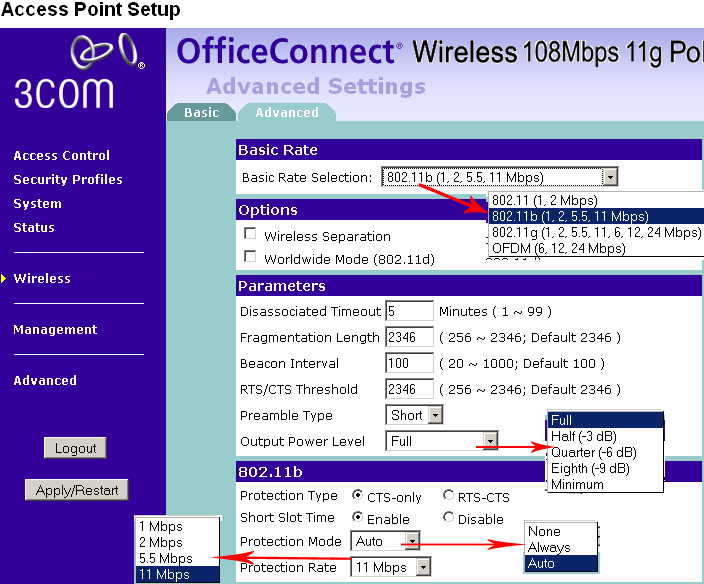
Task: Open the Protection Mode dropdown
Action: [x=385, y=541]
